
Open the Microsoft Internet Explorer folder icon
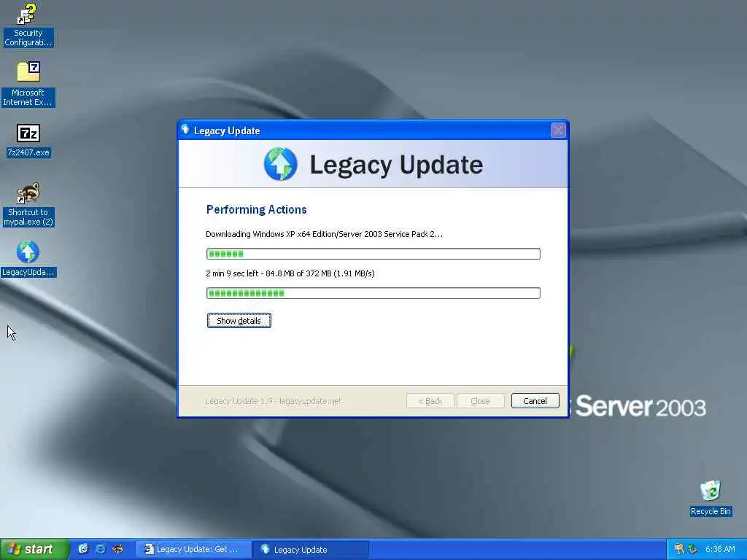28,83
